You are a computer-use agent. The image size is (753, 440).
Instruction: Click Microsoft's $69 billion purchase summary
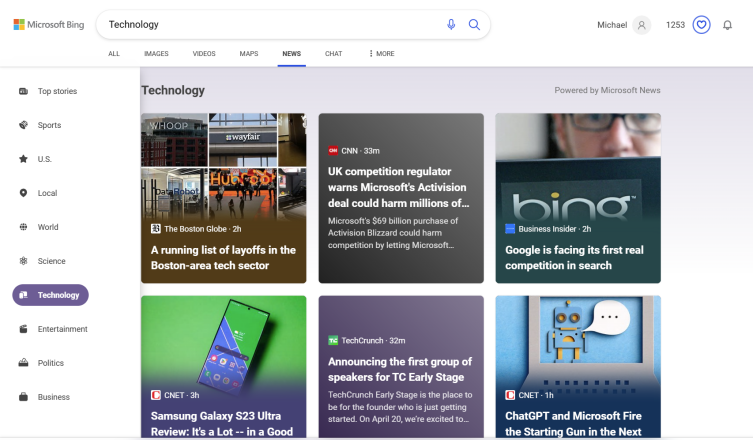(x=393, y=233)
